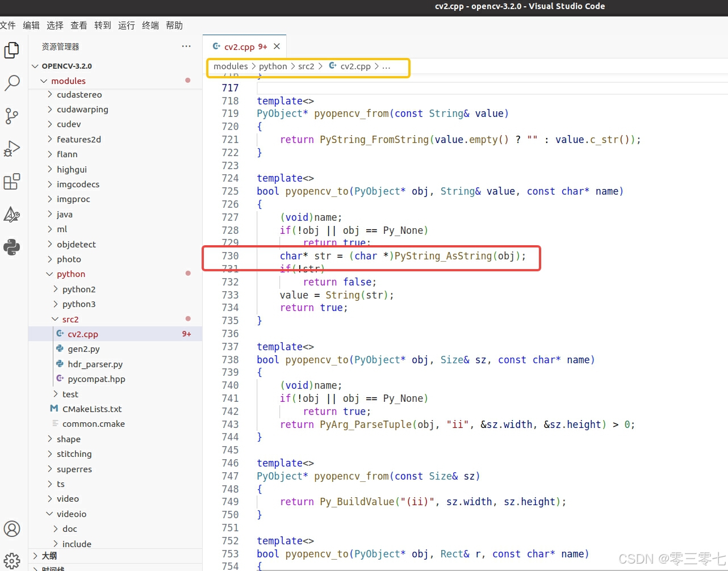Open the 查看 menu
The width and height of the screenshot is (728, 571).
tap(79, 26)
